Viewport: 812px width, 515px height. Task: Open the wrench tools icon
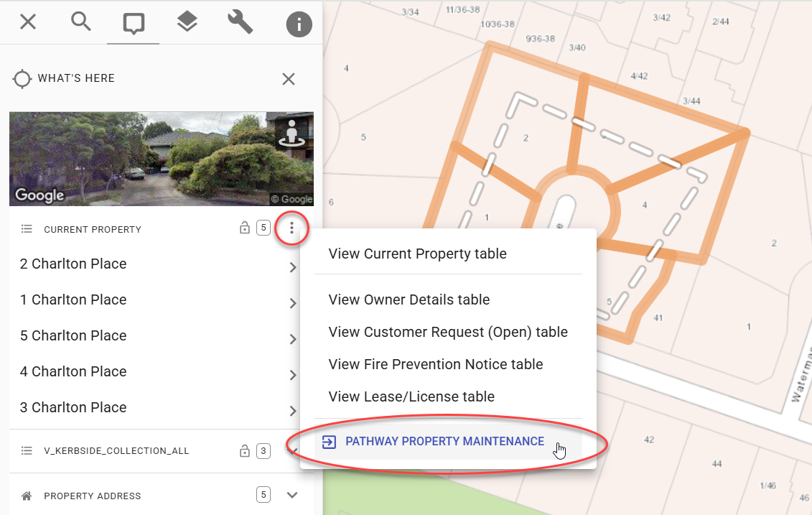pyautogui.click(x=240, y=22)
